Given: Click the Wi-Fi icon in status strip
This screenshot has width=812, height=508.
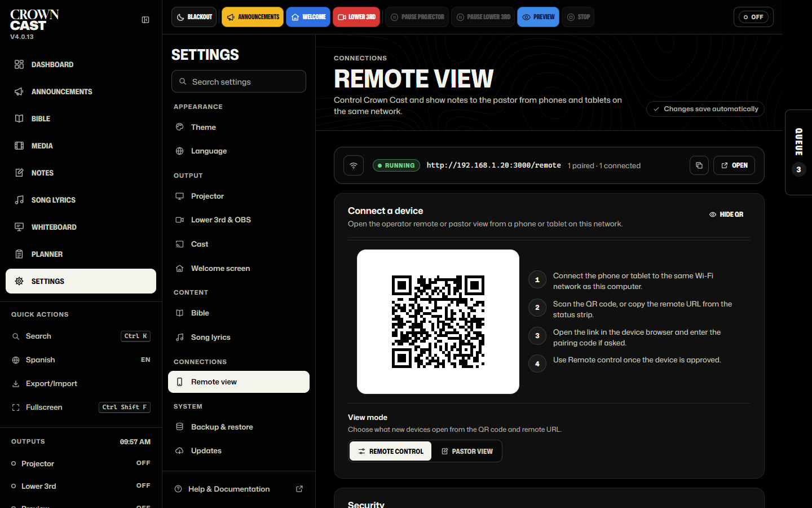Looking at the screenshot, I should click(354, 165).
